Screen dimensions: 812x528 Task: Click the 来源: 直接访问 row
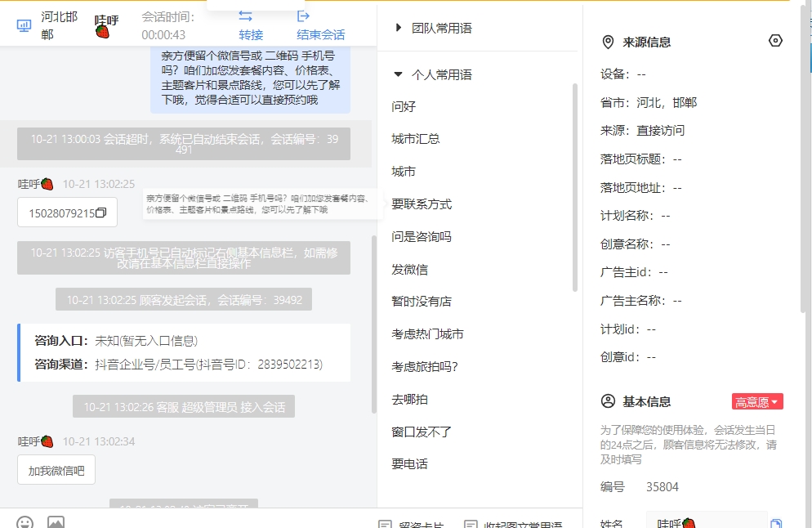point(642,131)
